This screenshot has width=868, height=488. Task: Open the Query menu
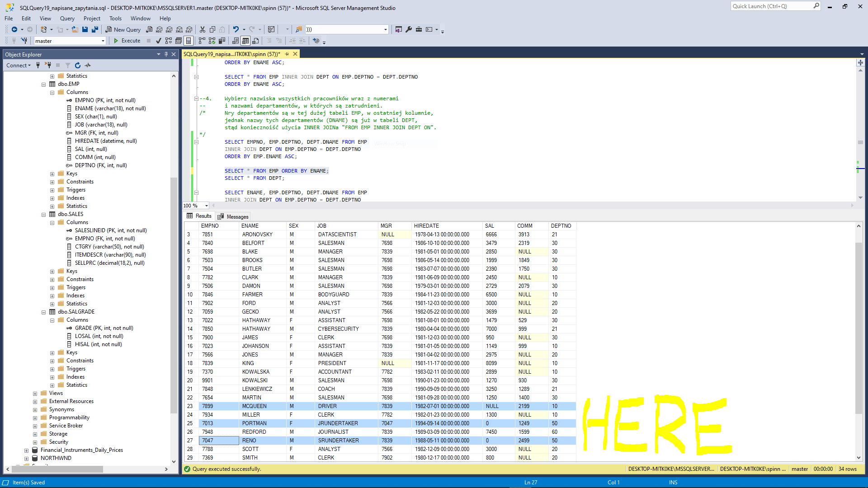67,19
